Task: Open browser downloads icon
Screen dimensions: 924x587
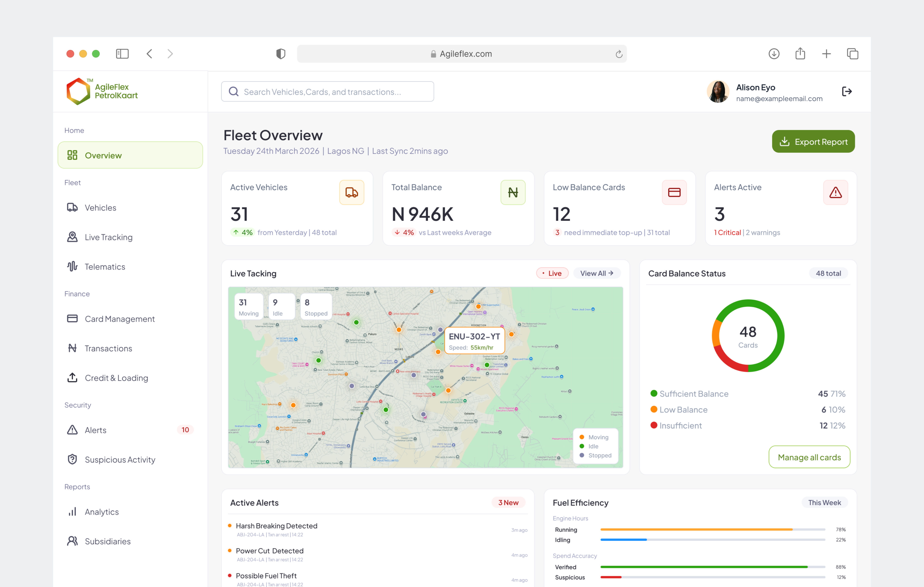Action: [x=774, y=54]
